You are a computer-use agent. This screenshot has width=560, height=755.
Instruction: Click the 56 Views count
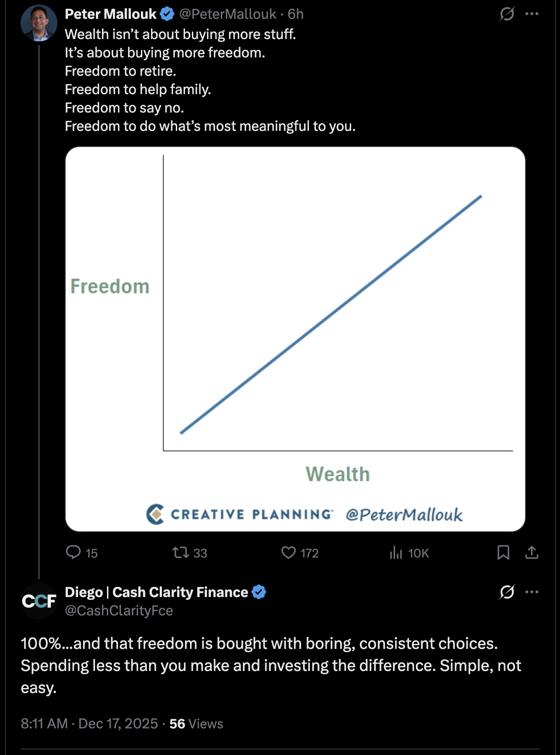[x=196, y=724]
